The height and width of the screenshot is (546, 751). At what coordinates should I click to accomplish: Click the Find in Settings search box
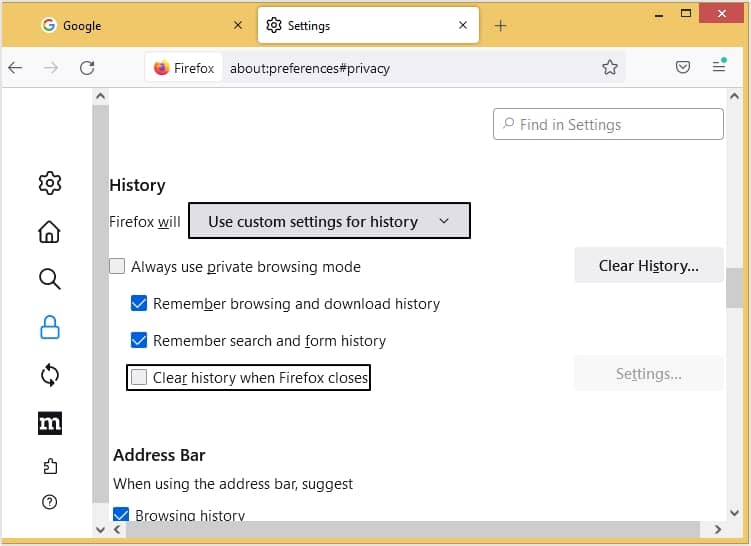[608, 124]
